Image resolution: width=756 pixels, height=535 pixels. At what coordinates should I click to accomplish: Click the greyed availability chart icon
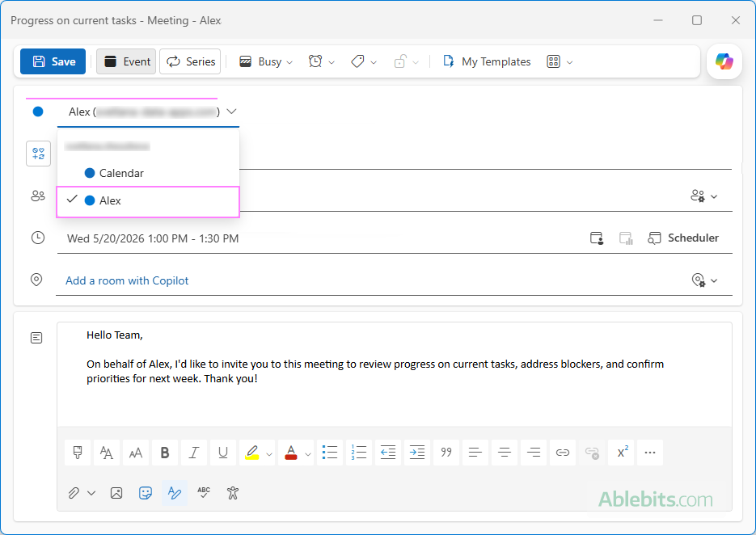click(625, 238)
